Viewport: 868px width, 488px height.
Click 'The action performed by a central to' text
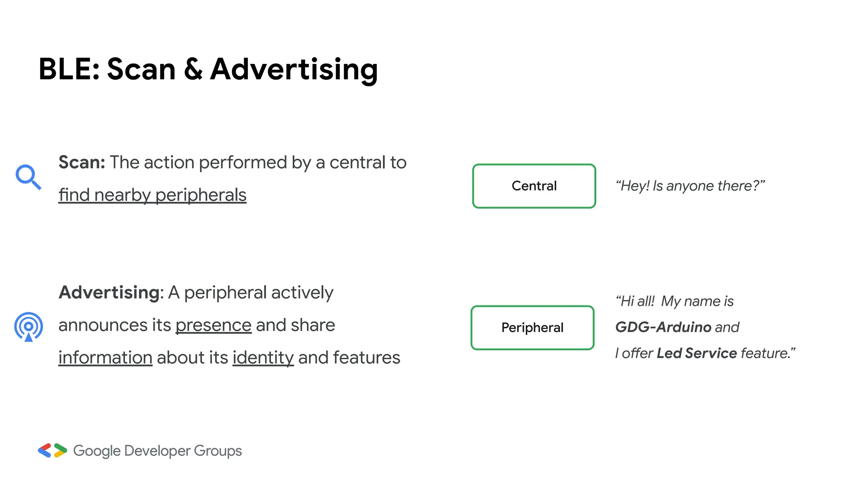(258, 162)
